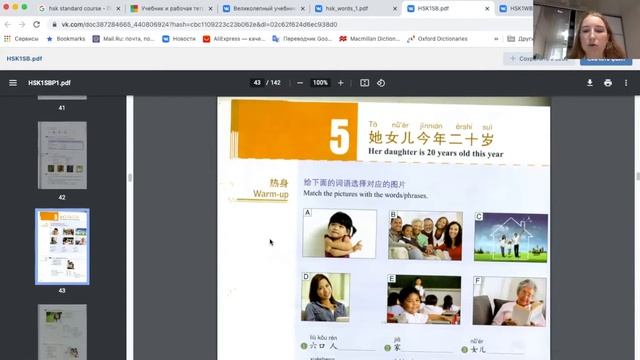640x360 pixels.
Task: Toggle the PDF sidebar menu icon
Action: coord(13,83)
